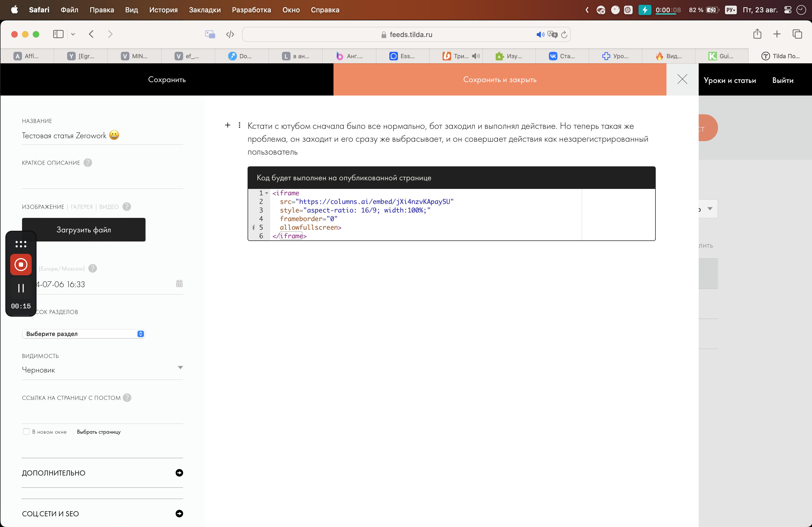Screen dimensions: 812x527
Task: Open the Видимость Черновик dropdown
Action: 102,369
